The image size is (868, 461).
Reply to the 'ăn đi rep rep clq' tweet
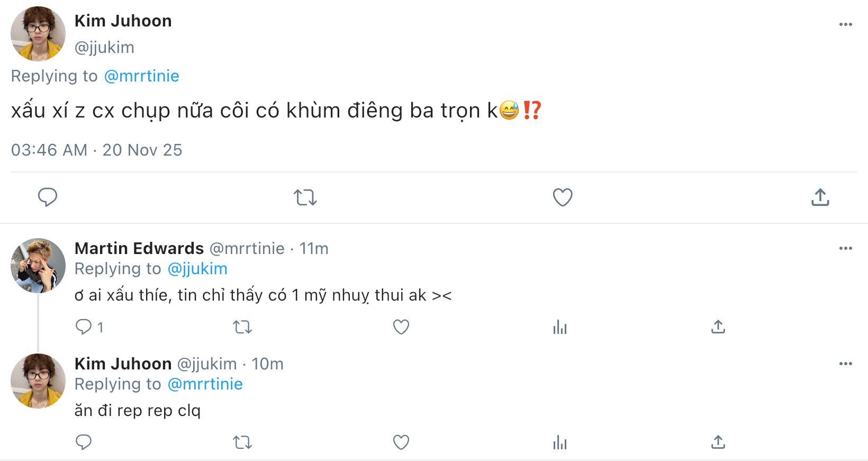coord(84,442)
